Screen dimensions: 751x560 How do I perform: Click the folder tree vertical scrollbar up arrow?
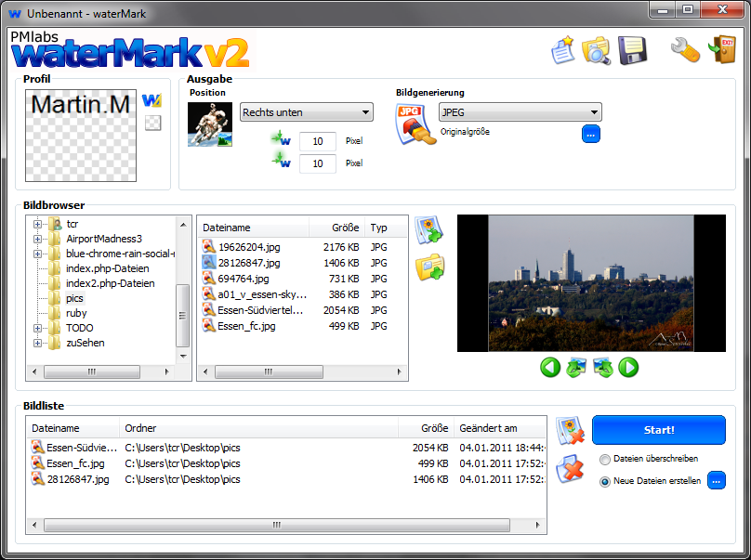pyautogui.click(x=183, y=225)
